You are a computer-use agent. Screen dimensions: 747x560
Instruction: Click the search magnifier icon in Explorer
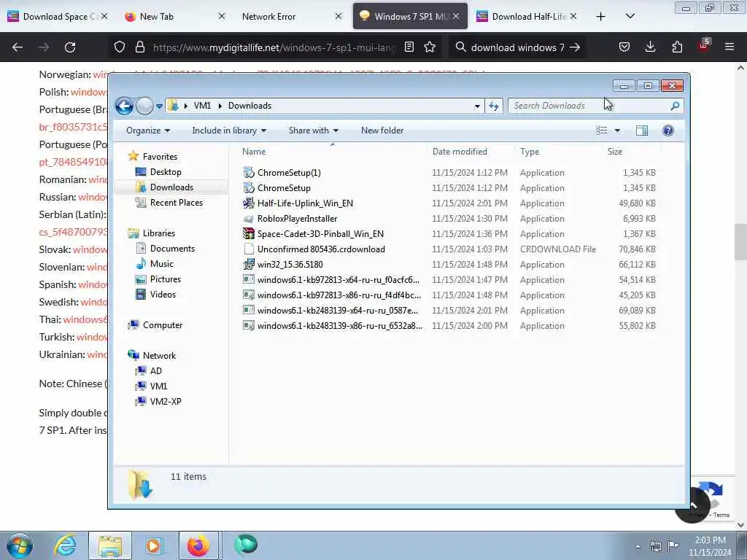click(675, 106)
